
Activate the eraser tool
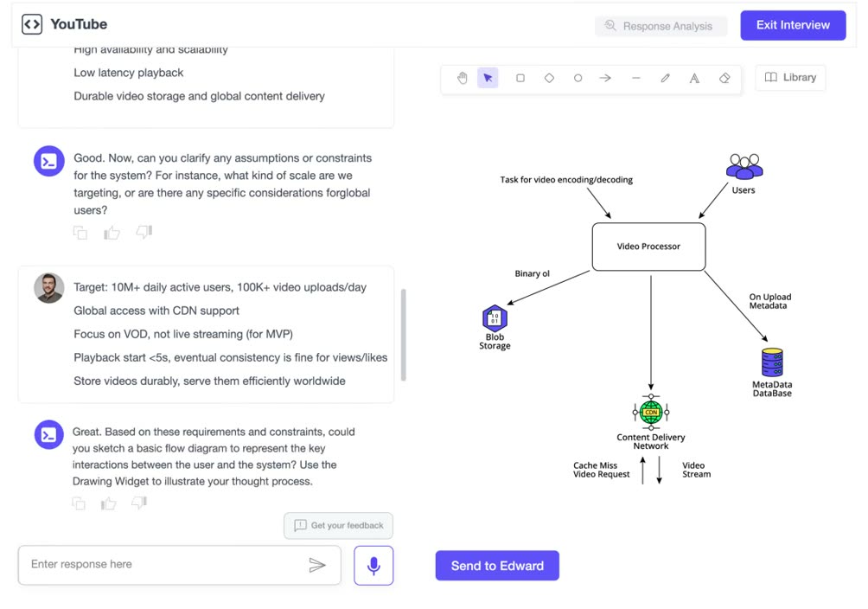click(724, 78)
